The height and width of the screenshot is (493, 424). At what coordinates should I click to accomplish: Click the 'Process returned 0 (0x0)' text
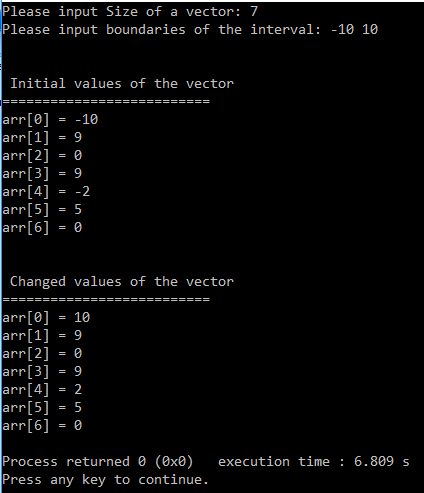click(98, 462)
